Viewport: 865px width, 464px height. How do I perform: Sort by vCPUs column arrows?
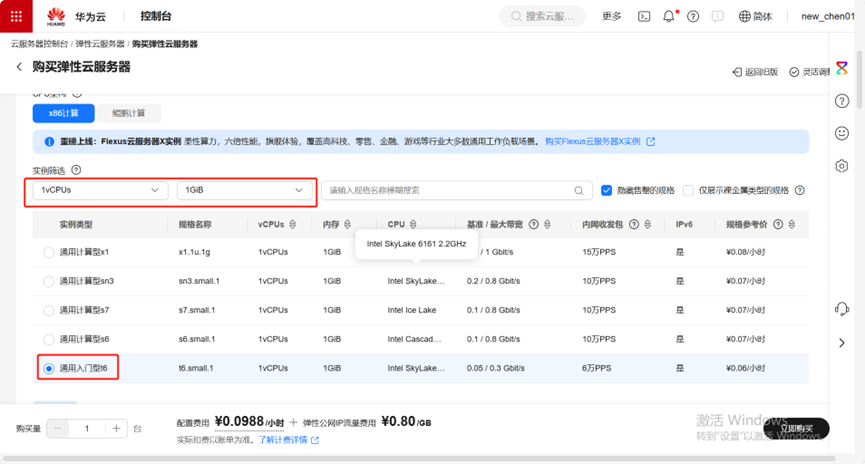(x=292, y=225)
